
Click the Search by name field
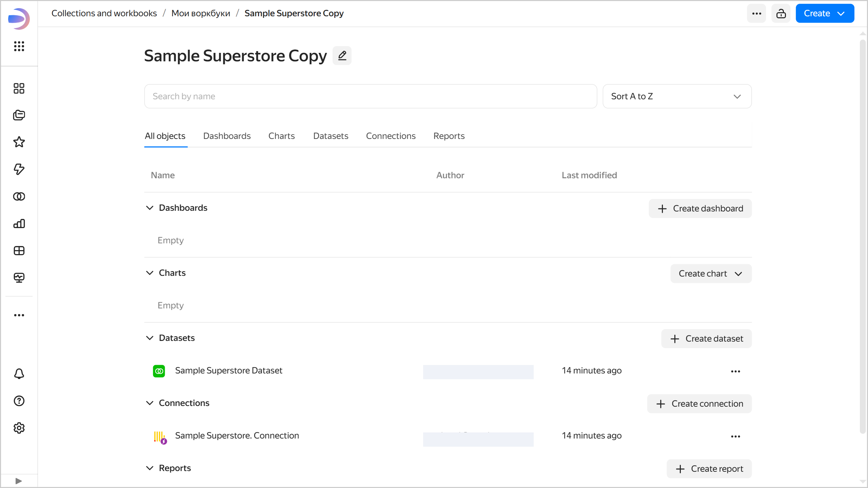pos(370,96)
